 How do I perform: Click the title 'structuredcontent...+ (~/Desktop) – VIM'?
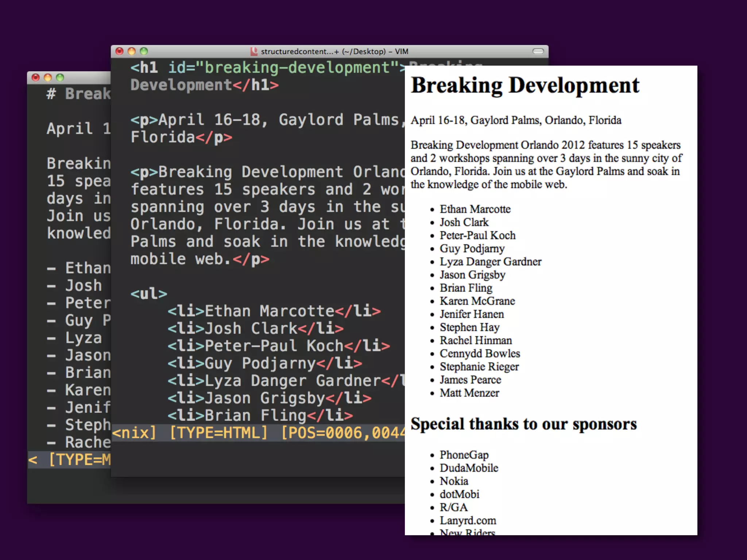tap(334, 51)
